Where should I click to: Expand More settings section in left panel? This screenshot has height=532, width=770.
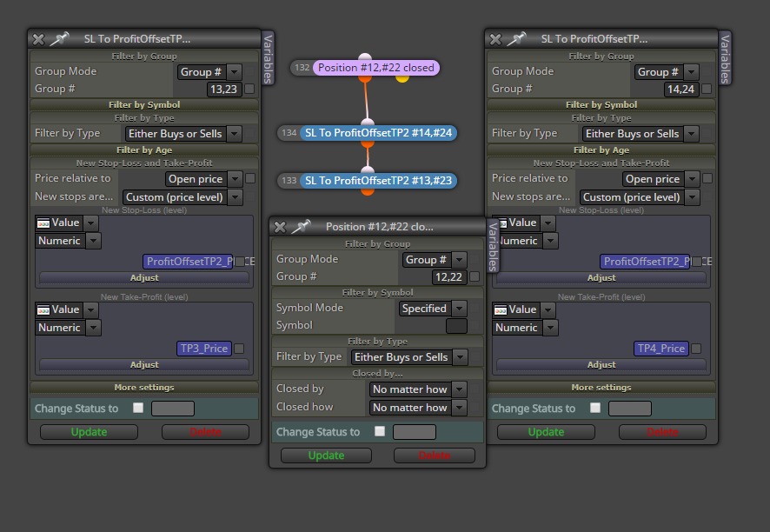click(144, 387)
